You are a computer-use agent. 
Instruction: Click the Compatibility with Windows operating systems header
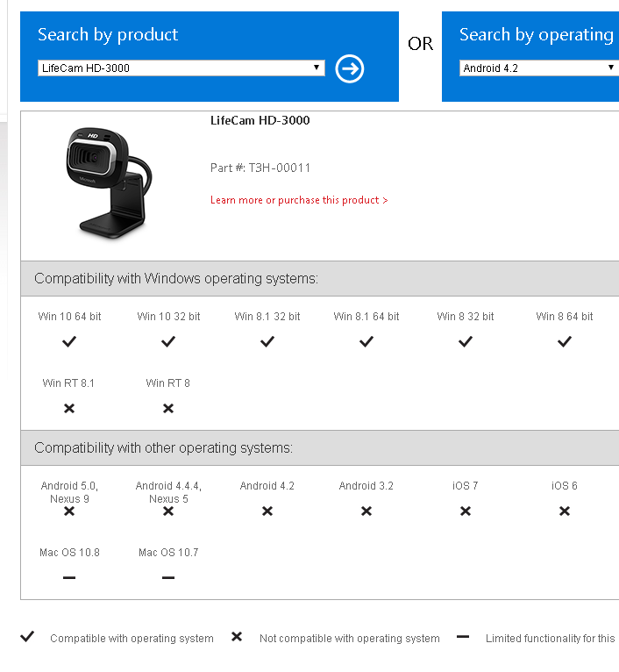point(175,278)
